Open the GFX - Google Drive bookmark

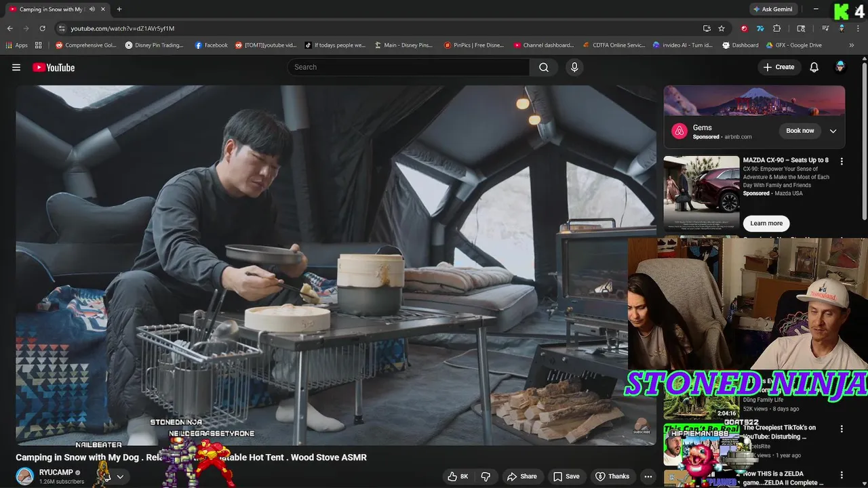(x=794, y=45)
